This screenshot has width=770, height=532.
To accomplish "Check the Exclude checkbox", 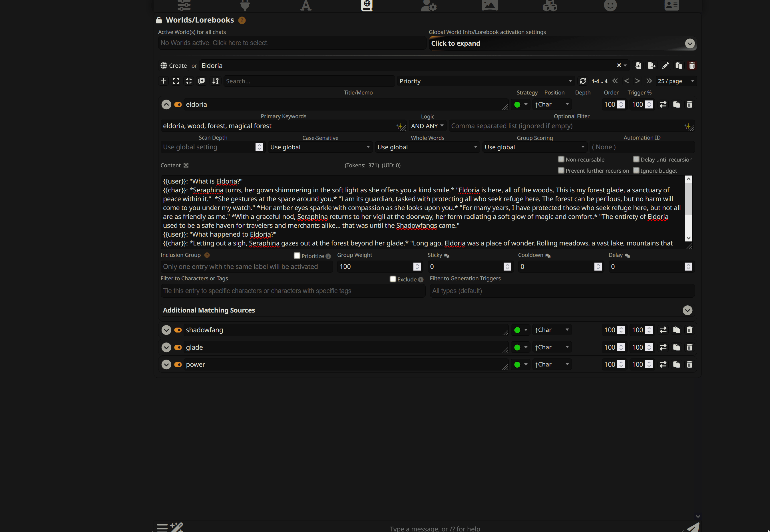I will (393, 279).
